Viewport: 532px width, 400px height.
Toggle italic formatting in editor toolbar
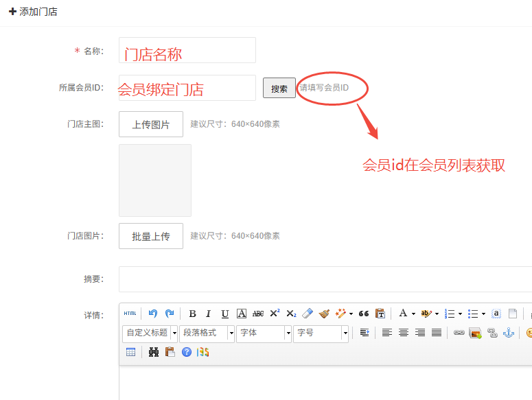point(209,314)
